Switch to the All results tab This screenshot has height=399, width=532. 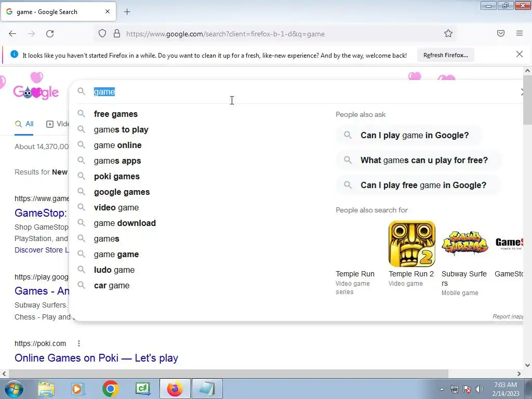pyautogui.click(x=24, y=124)
